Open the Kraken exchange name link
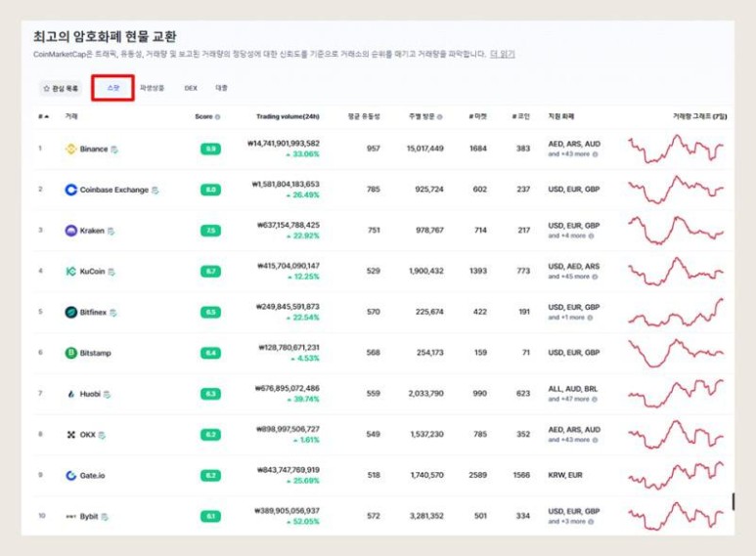756x556 pixels. [92, 231]
